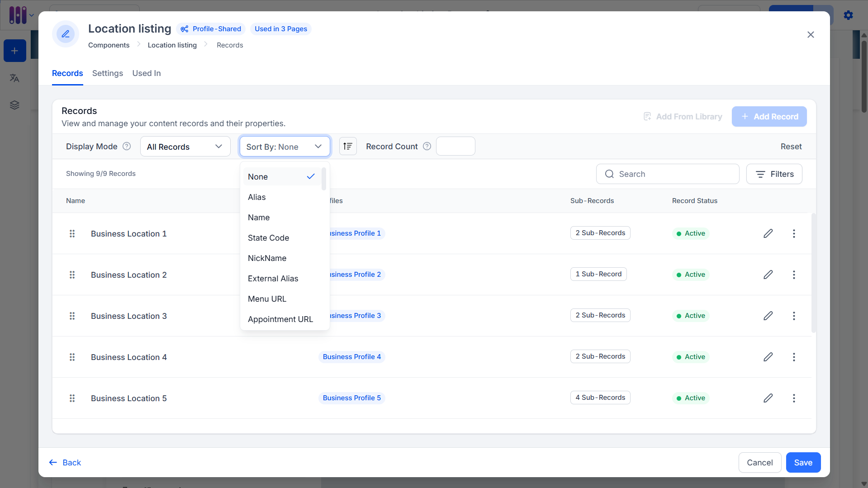Open more options for Business Location 1

[794, 233]
